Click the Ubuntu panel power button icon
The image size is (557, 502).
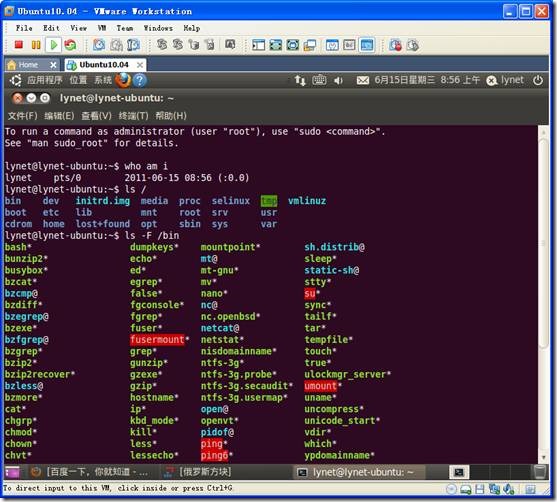pyautogui.click(x=538, y=80)
